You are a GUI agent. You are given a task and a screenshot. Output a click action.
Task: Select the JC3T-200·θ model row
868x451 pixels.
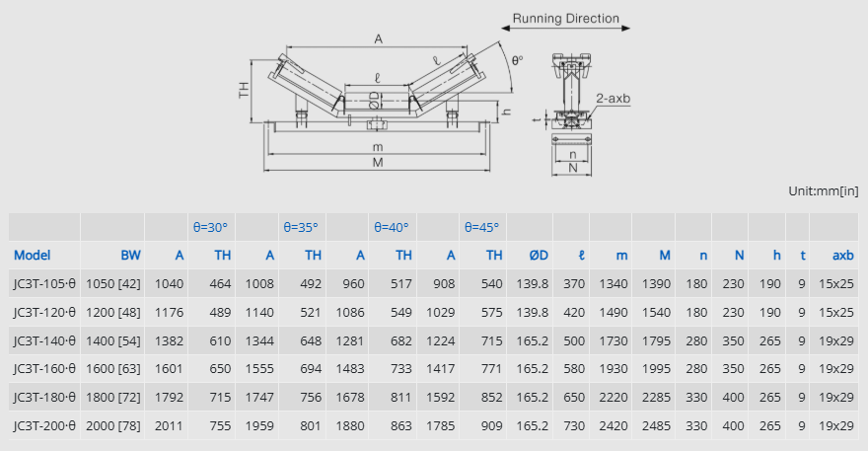44,425
